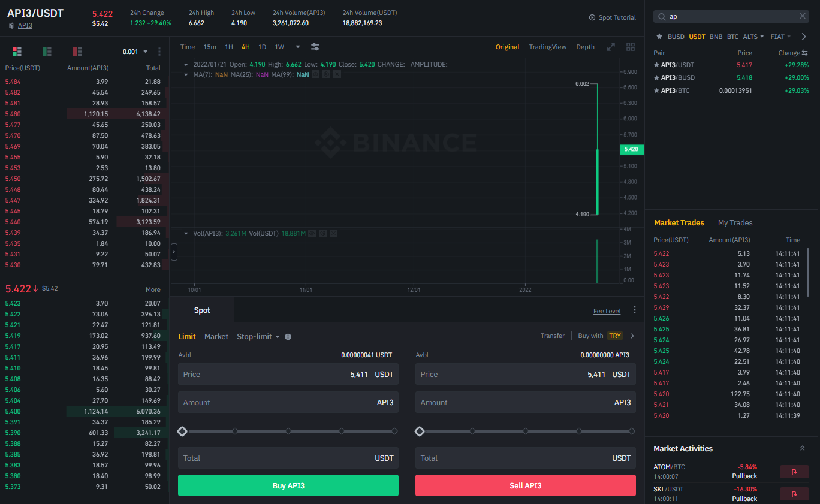Show only sell orders in order book

coord(77,52)
